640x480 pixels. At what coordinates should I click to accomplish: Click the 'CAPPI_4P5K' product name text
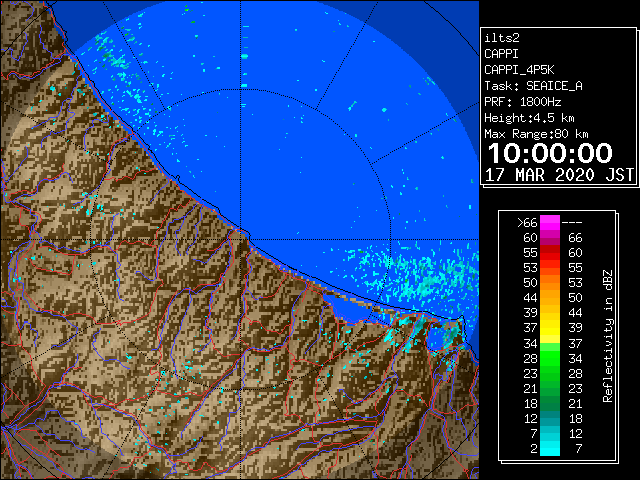(519, 70)
